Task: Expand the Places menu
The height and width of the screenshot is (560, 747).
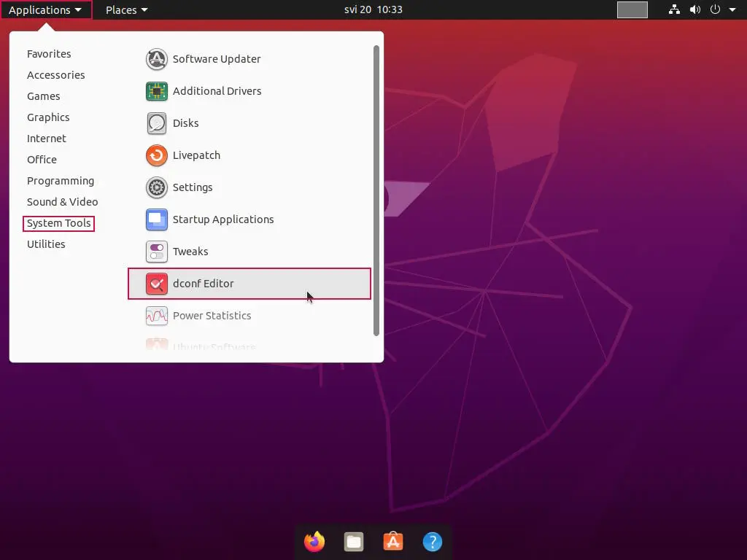Action: click(x=126, y=10)
